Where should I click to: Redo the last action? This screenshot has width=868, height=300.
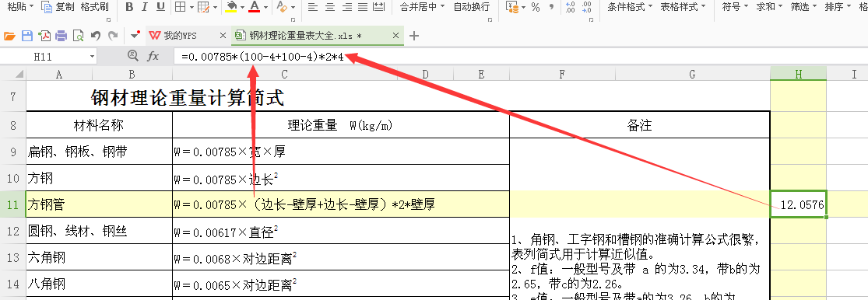pyautogui.click(x=112, y=36)
